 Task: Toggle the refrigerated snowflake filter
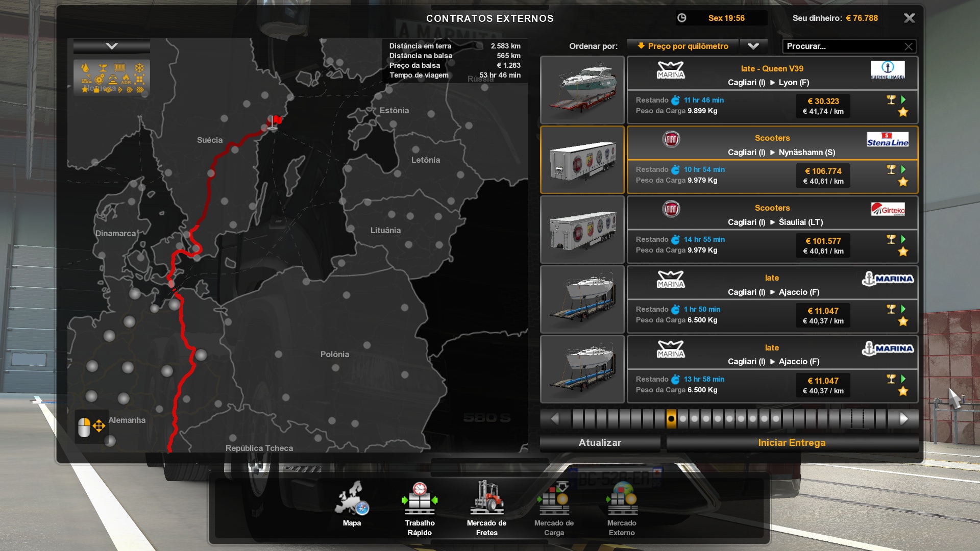139,68
